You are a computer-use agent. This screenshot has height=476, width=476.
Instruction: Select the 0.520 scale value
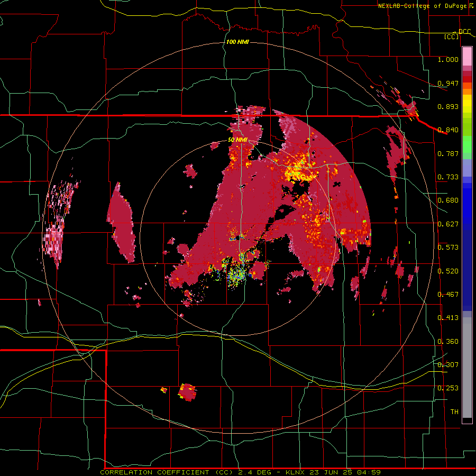448,271
